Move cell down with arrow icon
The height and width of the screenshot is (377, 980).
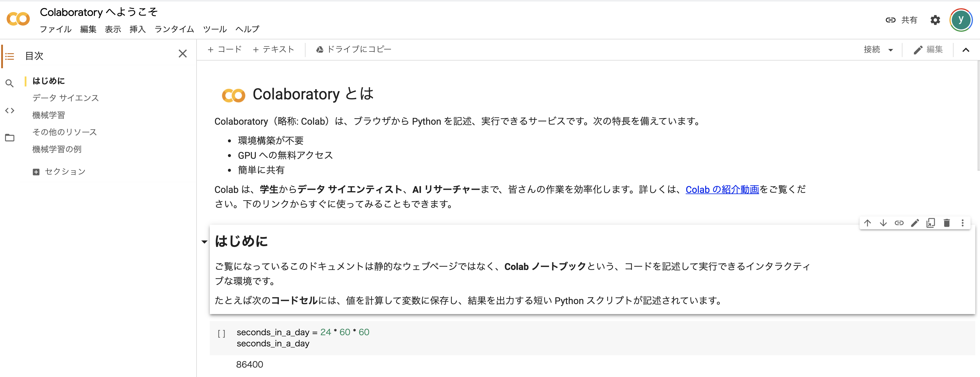click(883, 223)
